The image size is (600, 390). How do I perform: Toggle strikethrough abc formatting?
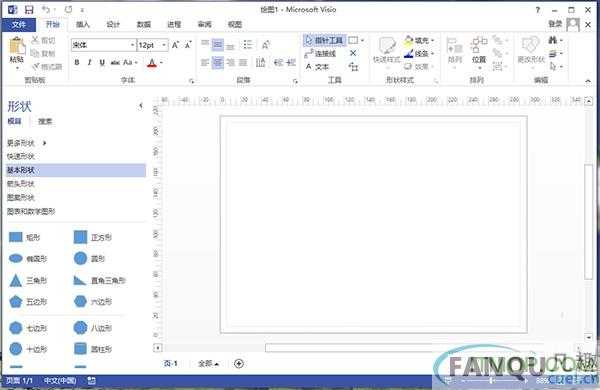(x=115, y=62)
